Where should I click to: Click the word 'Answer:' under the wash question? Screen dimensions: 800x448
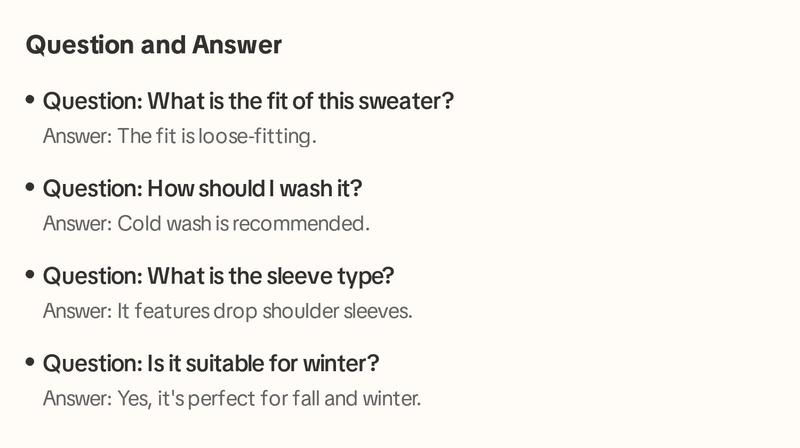pos(78,223)
